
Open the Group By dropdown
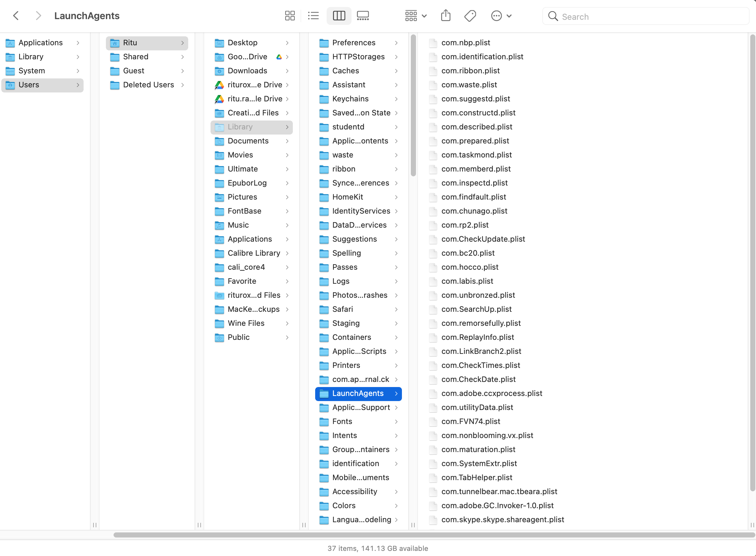(x=416, y=16)
